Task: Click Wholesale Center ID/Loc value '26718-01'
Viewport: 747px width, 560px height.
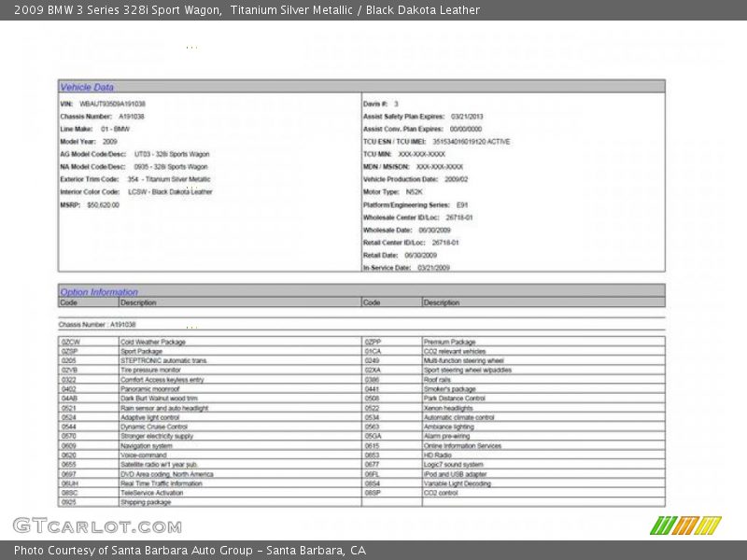Action: (459, 217)
